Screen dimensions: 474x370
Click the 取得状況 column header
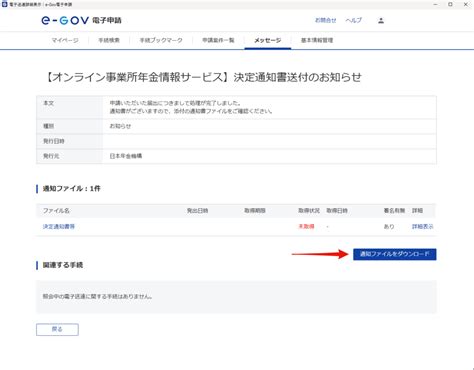pos(309,211)
